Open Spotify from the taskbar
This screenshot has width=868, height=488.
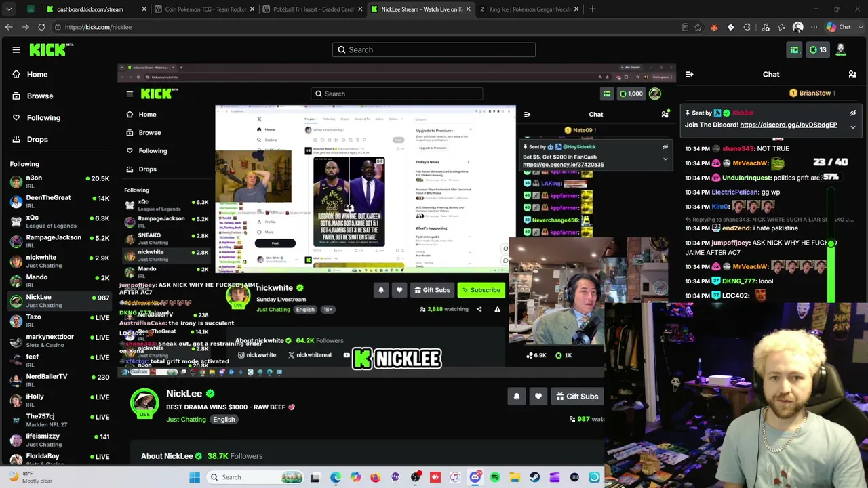495,477
